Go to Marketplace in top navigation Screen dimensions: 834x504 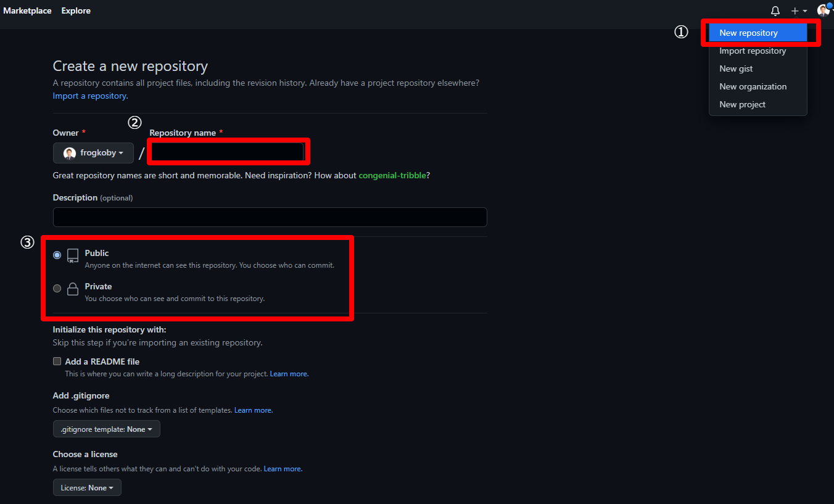[x=27, y=10]
